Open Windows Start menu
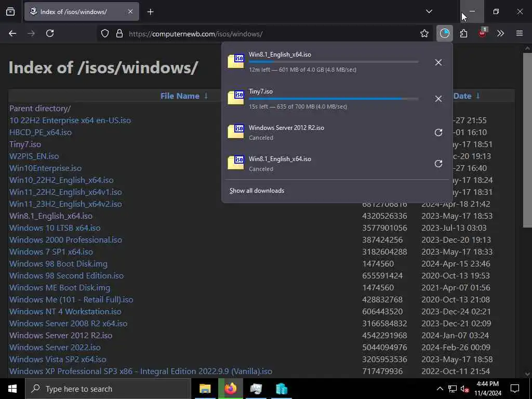This screenshot has width=532, height=399. click(x=12, y=389)
